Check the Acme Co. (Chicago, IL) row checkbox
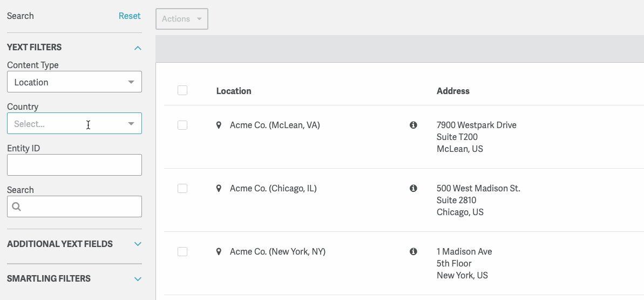Image resolution: width=644 pixels, height=300 pixels. point(182,188)
